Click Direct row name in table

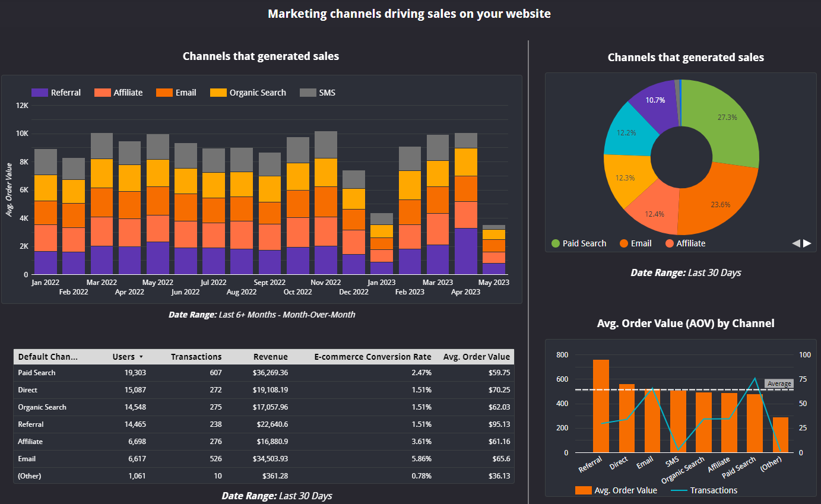tap(28, 390)
